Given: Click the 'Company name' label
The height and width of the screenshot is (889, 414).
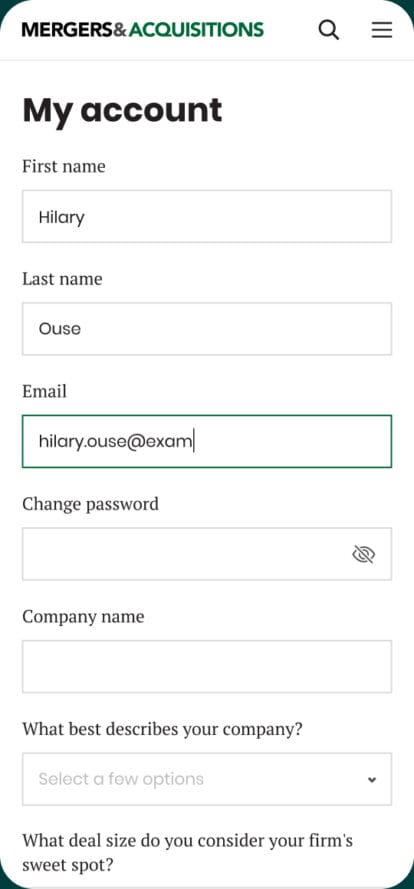Looking at the screenshot, I should (x=83, y=616).
